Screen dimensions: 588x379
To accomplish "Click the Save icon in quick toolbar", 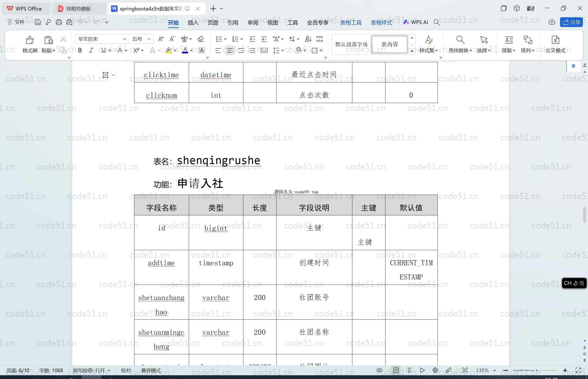I will 38,22.
